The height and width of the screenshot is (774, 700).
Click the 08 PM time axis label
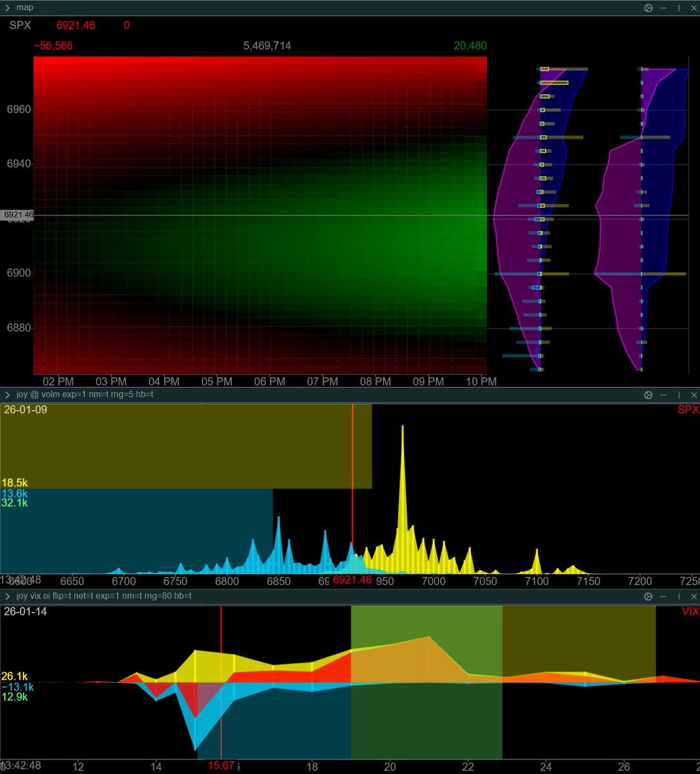pyautogui.click(x=375, y=382)
